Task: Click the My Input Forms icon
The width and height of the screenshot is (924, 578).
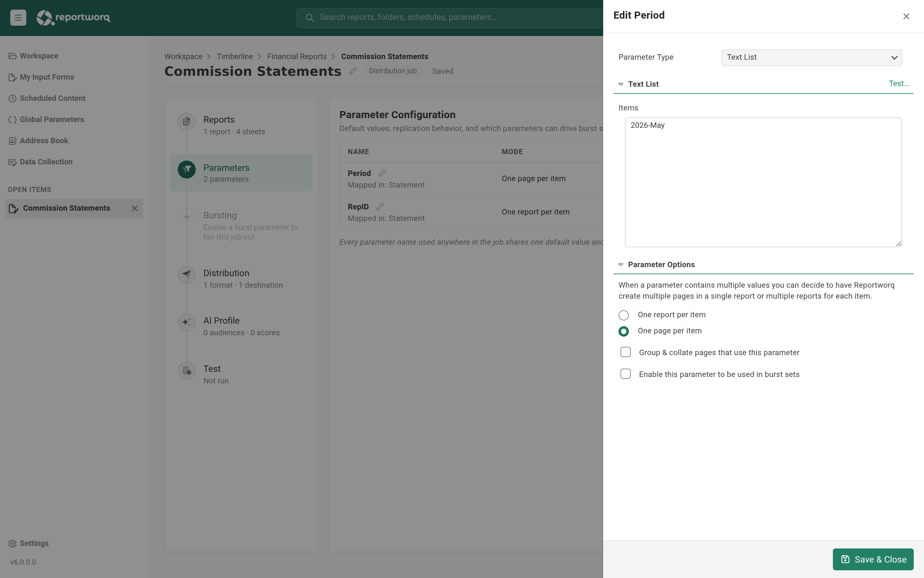Action: pos(12,77)
